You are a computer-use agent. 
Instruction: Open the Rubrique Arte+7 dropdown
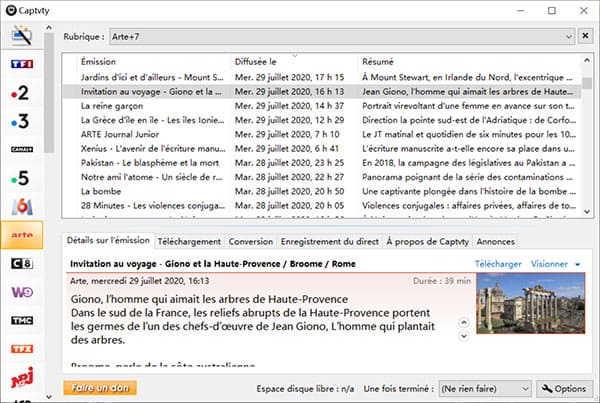pyautogui.click(x=342, y=36)
